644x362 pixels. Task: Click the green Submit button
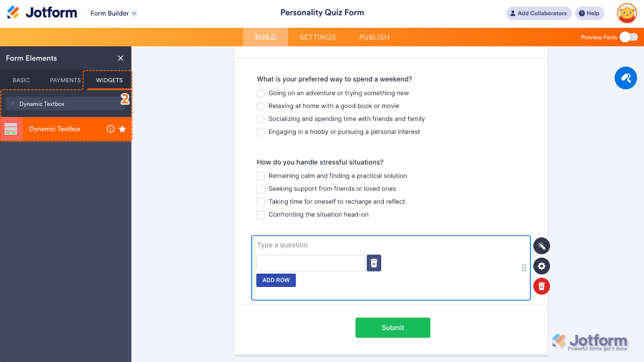click(393, 328)
